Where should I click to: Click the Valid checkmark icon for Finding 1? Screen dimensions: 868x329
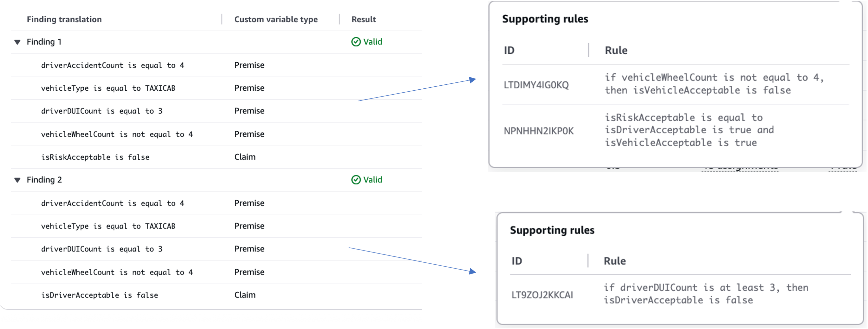[356, 42]
